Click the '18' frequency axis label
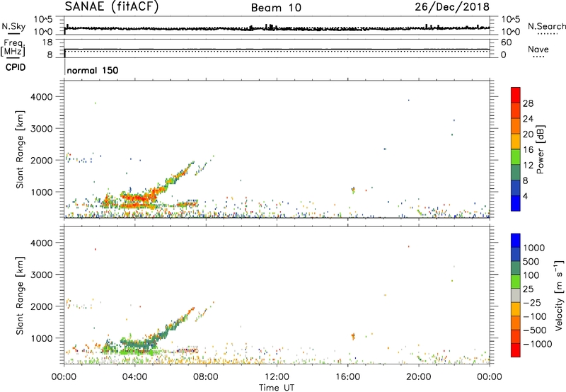 pyautogui.click(x=47, y=42)
